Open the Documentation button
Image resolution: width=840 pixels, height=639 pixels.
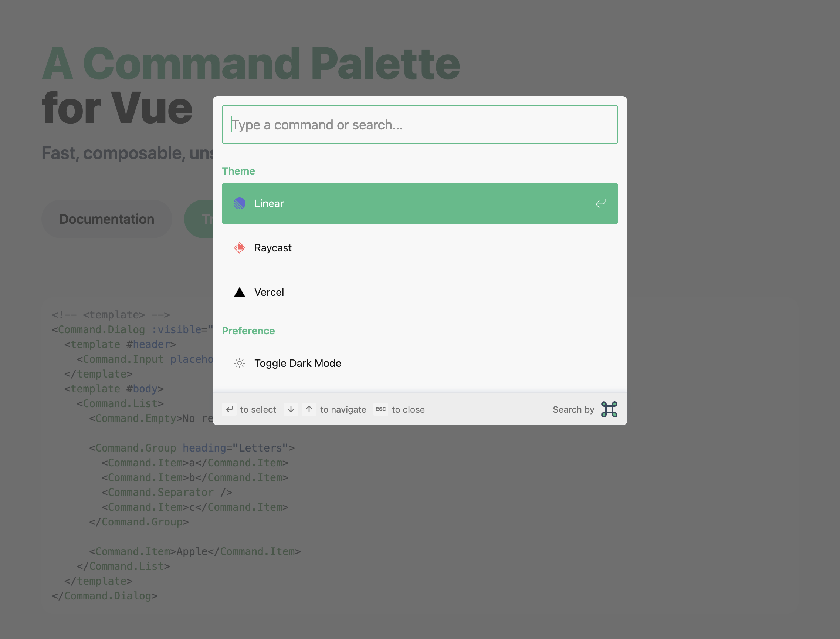(x=107, y=219)
